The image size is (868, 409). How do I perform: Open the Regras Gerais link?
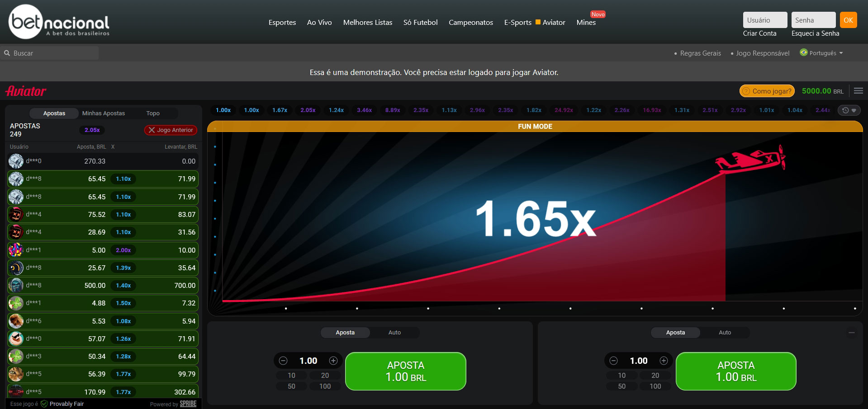pos(700,53)
